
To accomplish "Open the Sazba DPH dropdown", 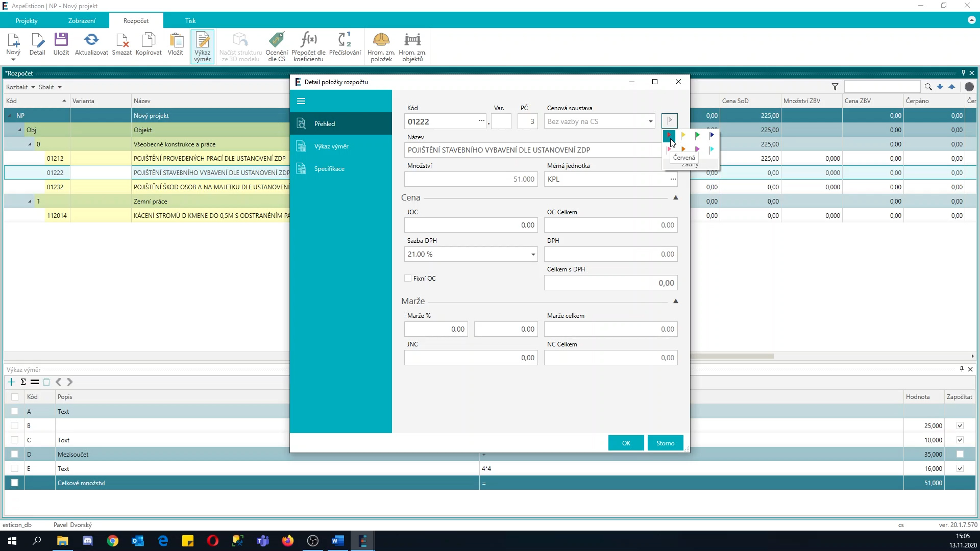I will [x=533, y=254].
